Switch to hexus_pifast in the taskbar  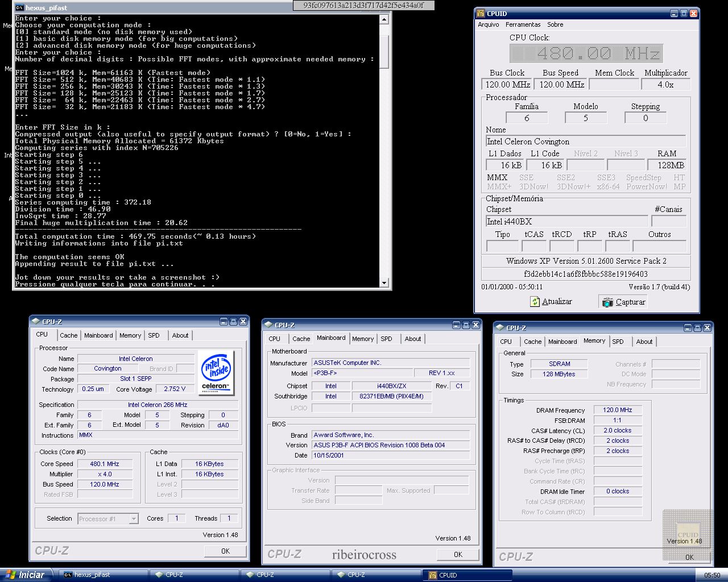coord(105,575)
